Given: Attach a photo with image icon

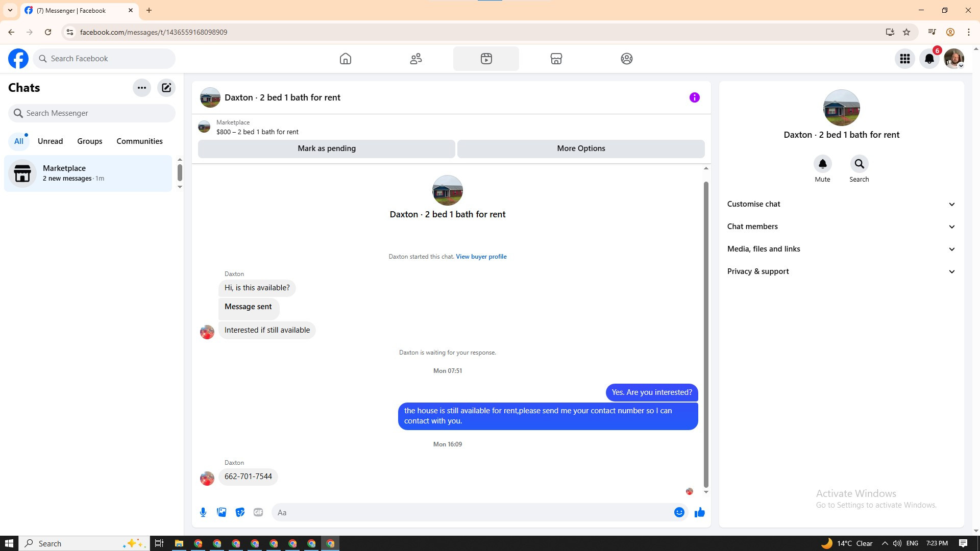Looking at the screenshot, I should [x=222, y=512].
